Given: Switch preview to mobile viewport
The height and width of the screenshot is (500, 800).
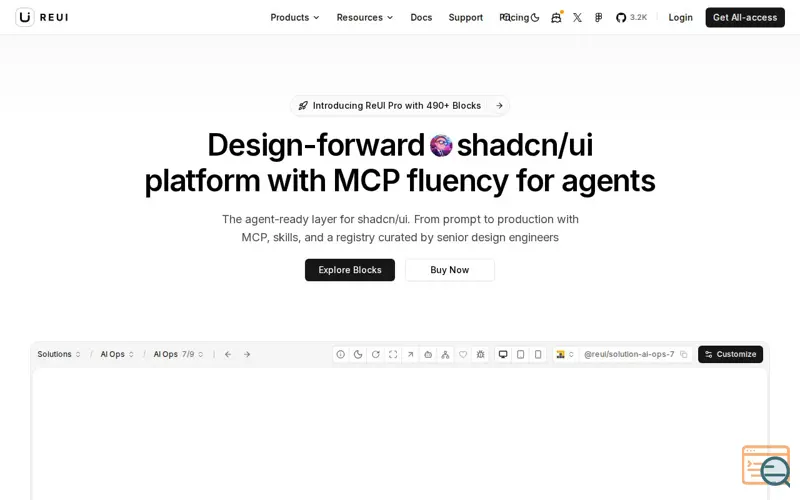Looking at the screenshot, I should 538,354.
